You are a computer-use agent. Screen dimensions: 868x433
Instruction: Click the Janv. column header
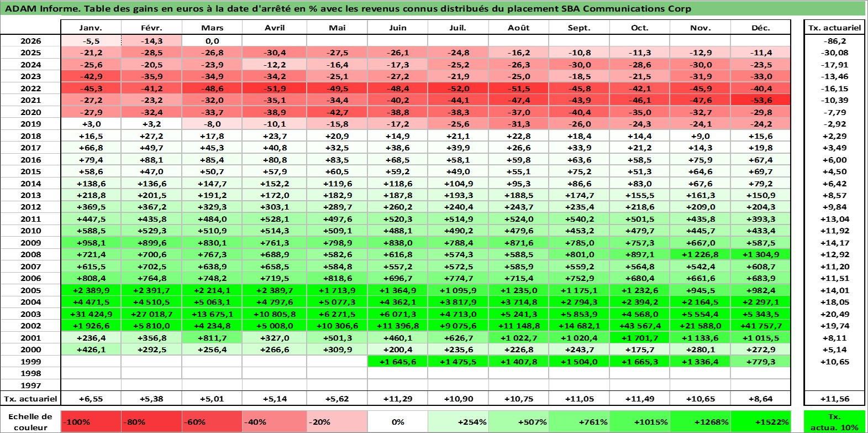pos(91,28)
